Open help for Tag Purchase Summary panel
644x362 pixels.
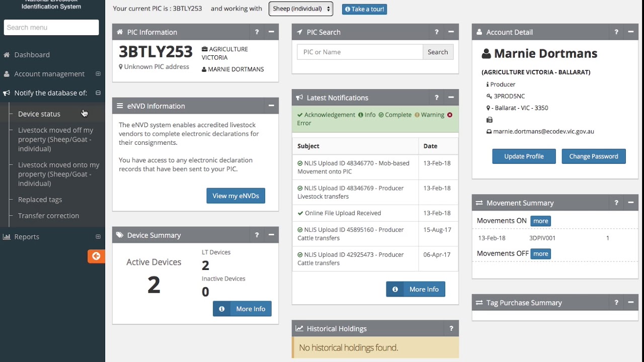coord(616,303)
